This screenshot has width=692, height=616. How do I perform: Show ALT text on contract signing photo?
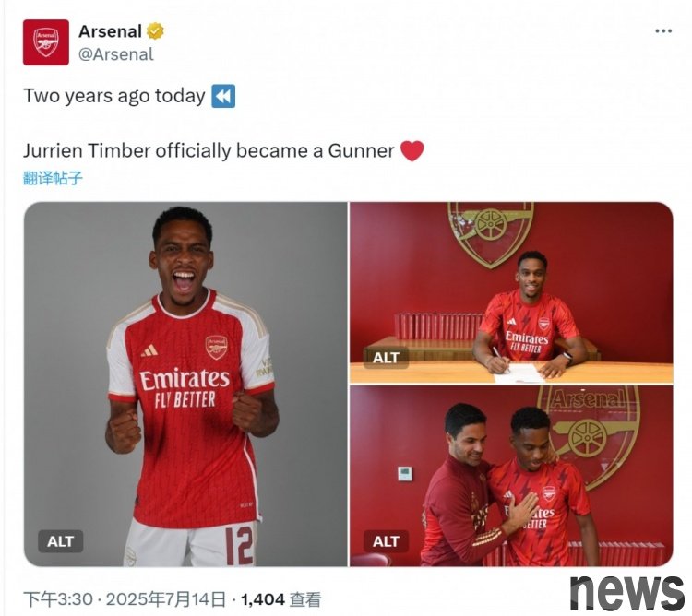(x=386, y=358)
